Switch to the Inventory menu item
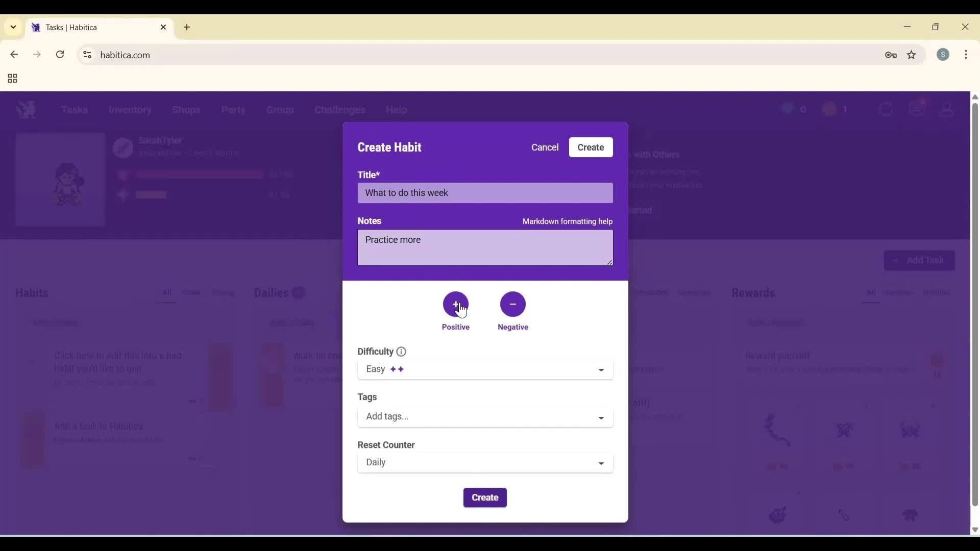This screenshot has height=551, width=980. click(x=130, y=110)
